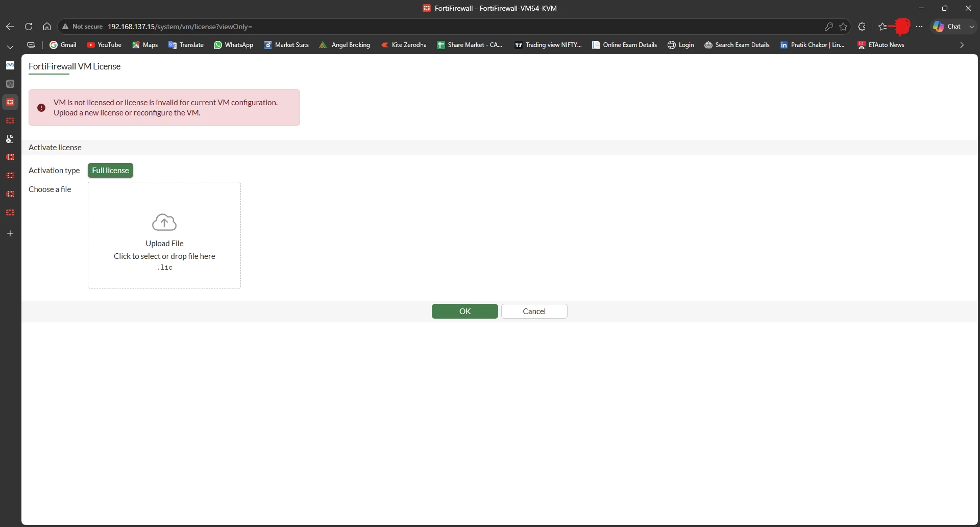Switch to the ChatGPT vertical tab
This screenshot has height=527, width=980.
pos(10,84)
